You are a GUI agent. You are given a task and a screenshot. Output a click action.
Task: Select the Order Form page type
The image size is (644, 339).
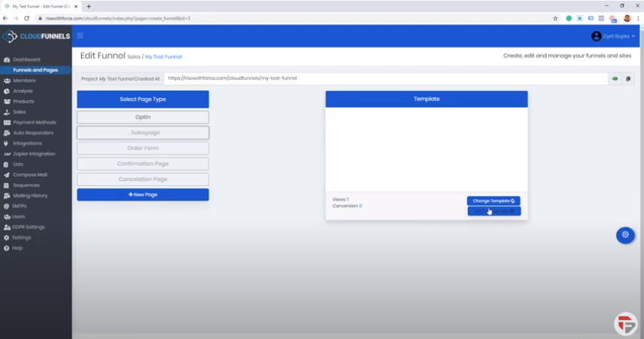pyautogui.click(x=143, y=148)
